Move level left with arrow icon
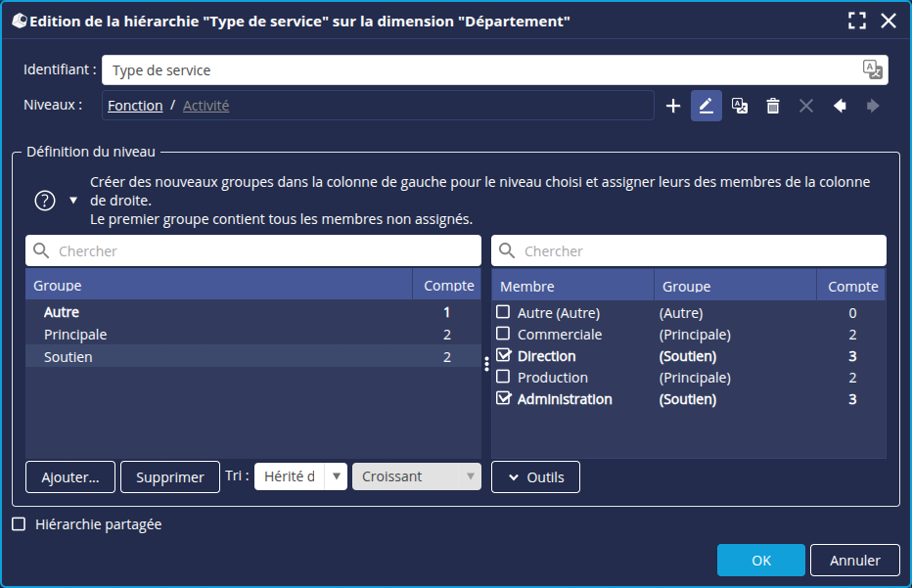 pos(840,106)
